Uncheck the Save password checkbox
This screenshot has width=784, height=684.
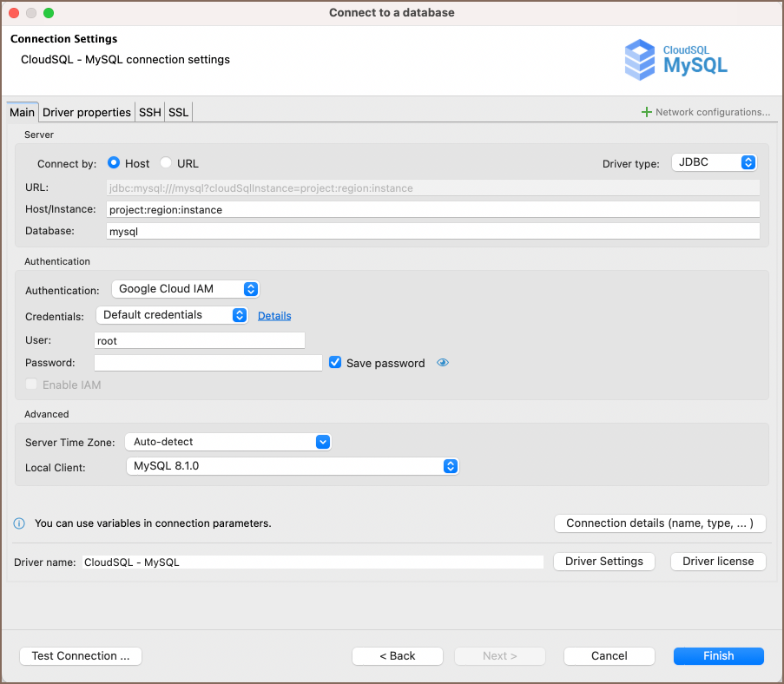pyautogui.click(x=335, y=363)
